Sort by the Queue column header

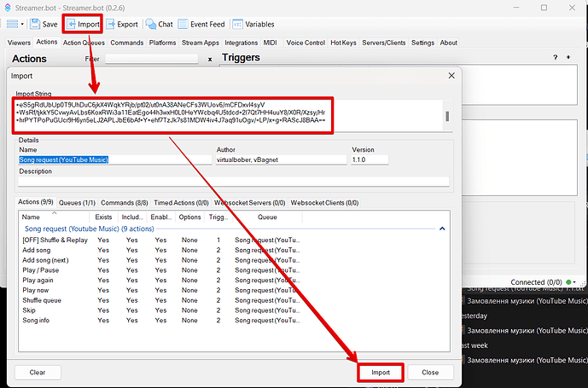(x=267, y=217)
